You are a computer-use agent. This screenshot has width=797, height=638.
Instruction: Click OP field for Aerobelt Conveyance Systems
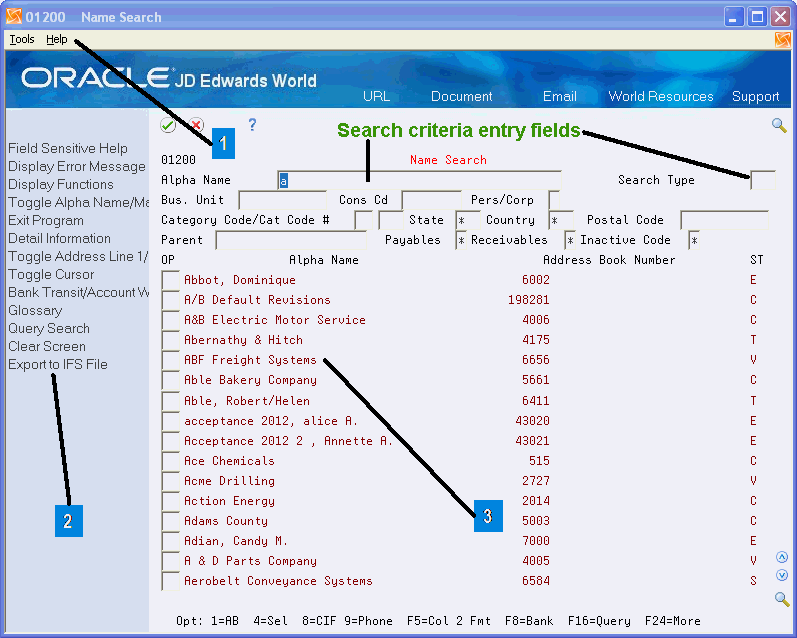click(x=170, y=581)
